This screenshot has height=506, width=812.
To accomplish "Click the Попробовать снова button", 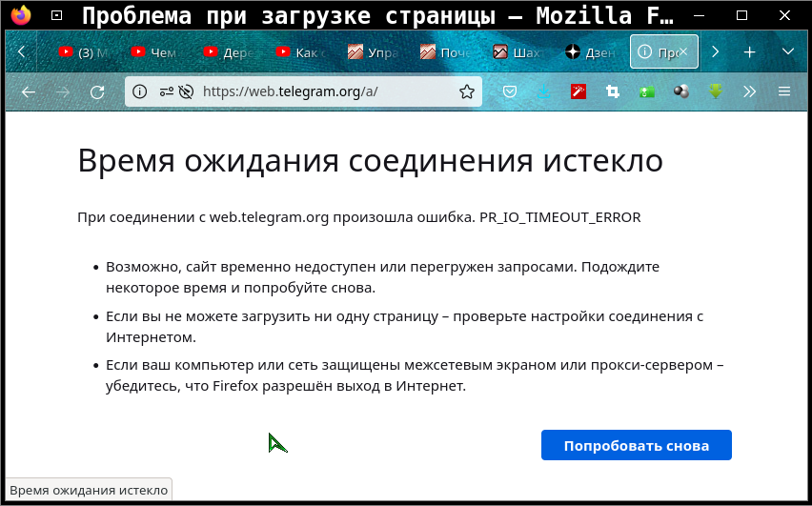I will tap(636, 446).
